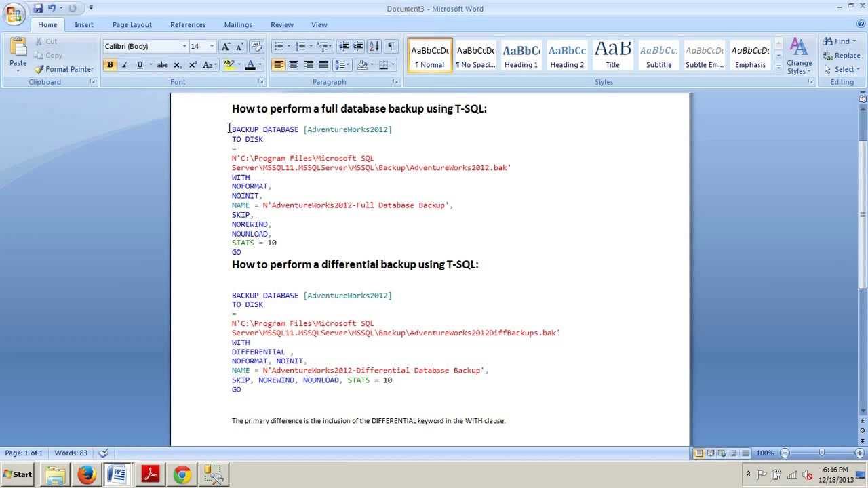
Task: Apply strikethrough formatting
Action: point(162,65)
